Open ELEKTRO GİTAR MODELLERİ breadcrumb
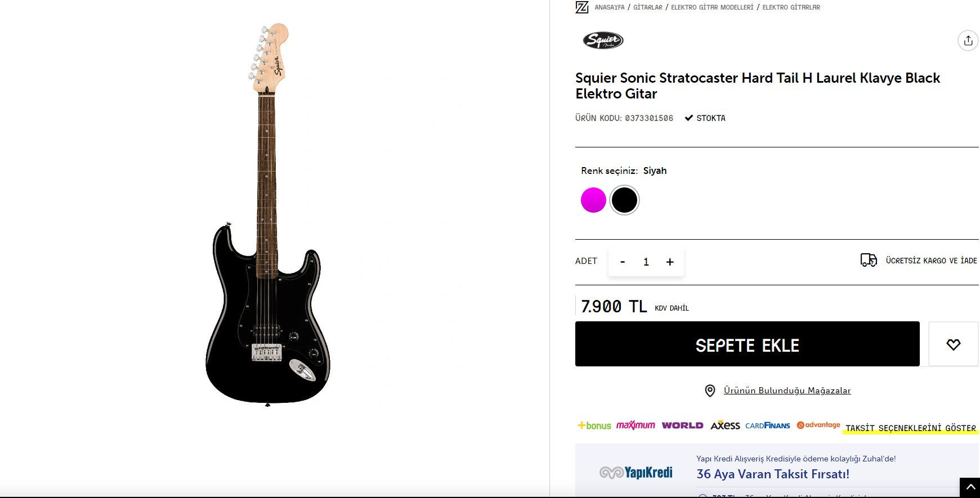The width and height of the screenshot is (980, 498). (x=712, y=7)
